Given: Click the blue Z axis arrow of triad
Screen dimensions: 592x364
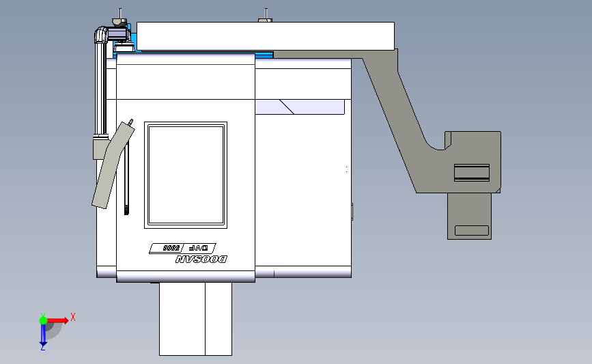Looking at the screenshot, I should (x=43, y=335).
